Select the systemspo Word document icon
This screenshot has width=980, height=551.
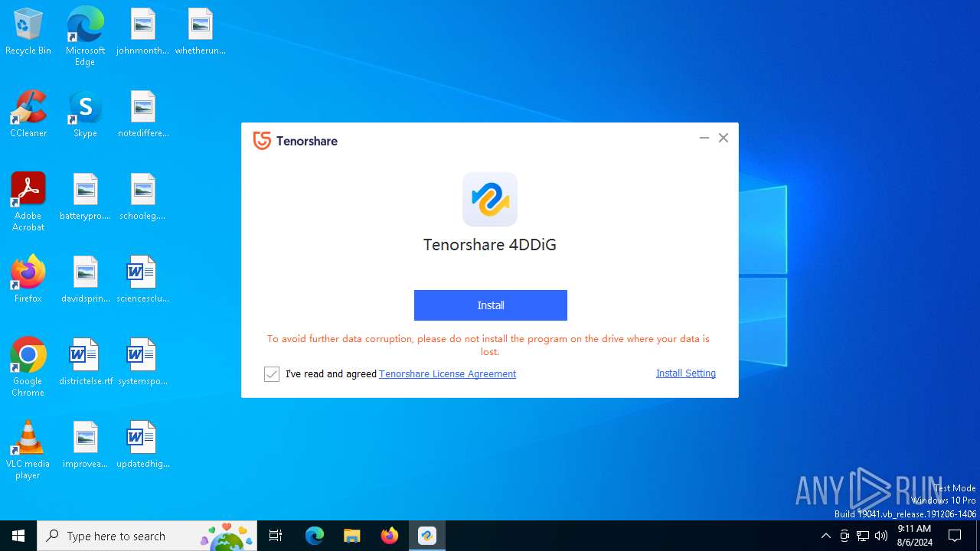(x=142, y=363)
